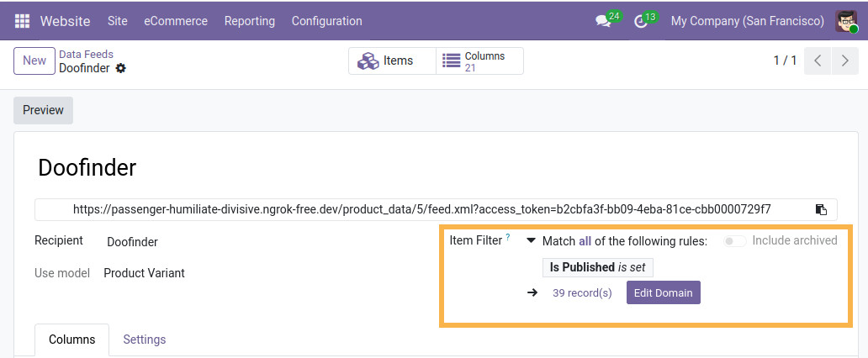The height and width of the screenshot is (358, 868).
Task: Switch to the Settings tab
Action: [x=145, y=340]
